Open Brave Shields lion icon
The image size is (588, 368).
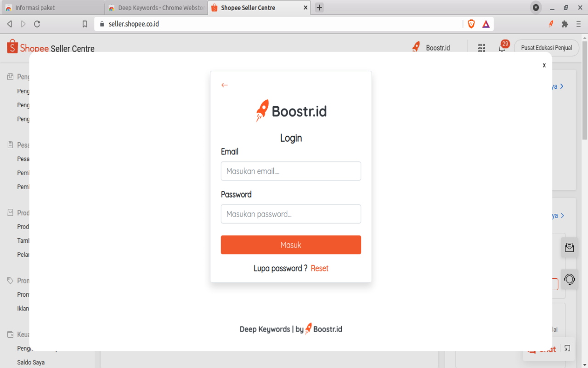pos(471,24)
